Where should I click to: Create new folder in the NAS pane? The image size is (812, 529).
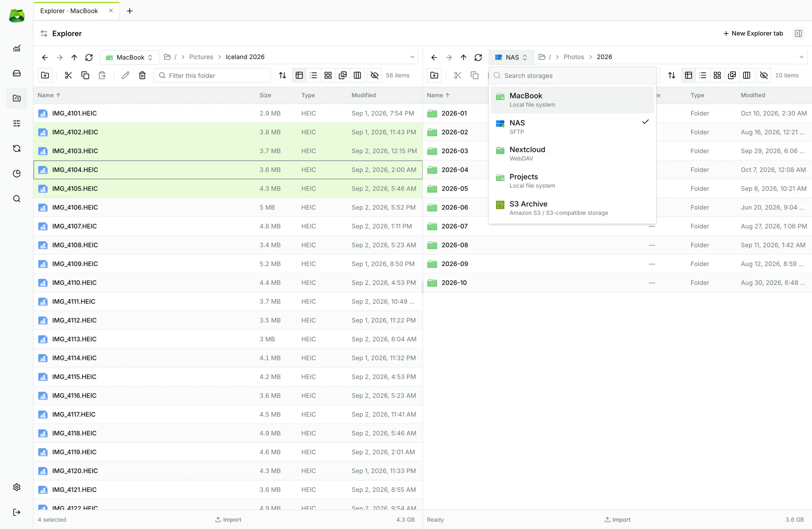434,75
